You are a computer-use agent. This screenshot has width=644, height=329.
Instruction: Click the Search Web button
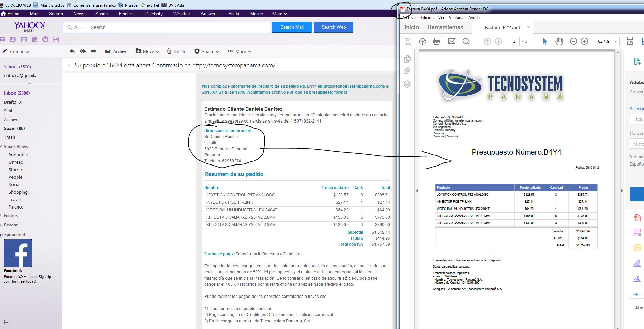333,27
